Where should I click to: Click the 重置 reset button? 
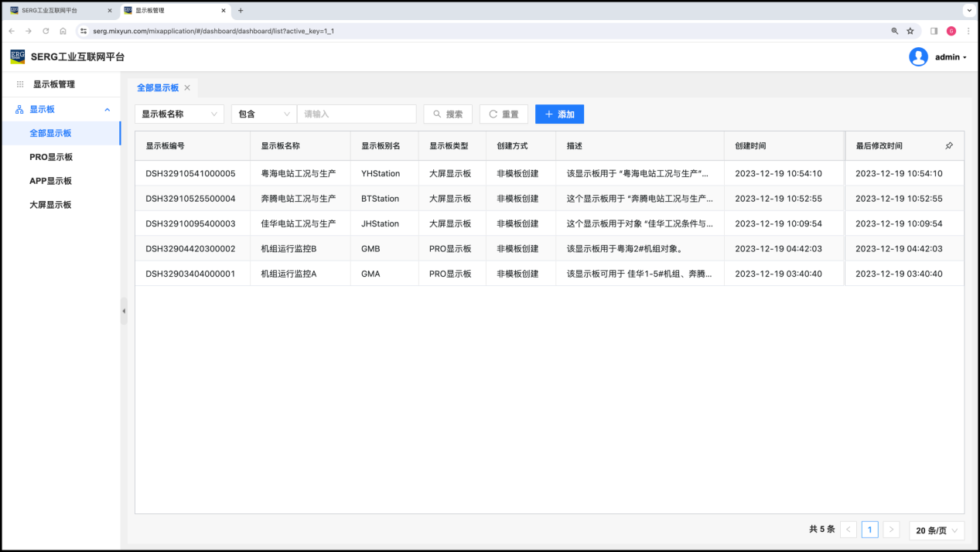pos(504,114)
